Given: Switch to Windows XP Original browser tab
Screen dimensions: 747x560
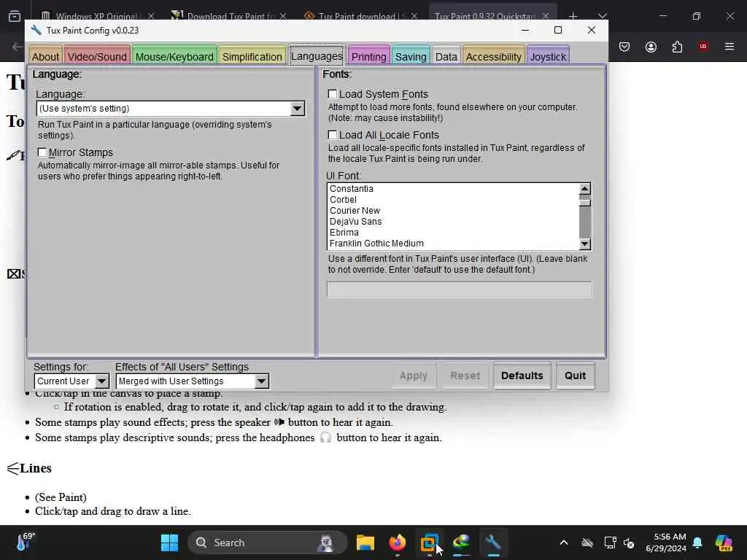Looking at the screenshot, I should (97, 16).
